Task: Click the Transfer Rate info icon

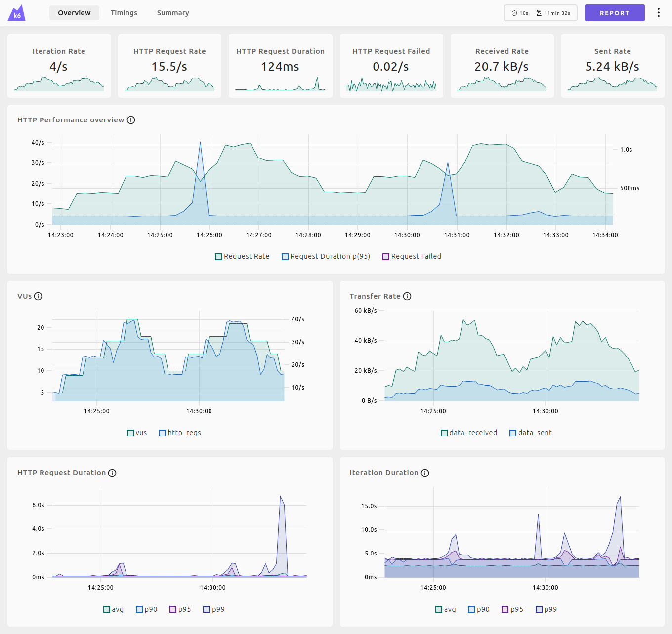Action: (407, 296)
